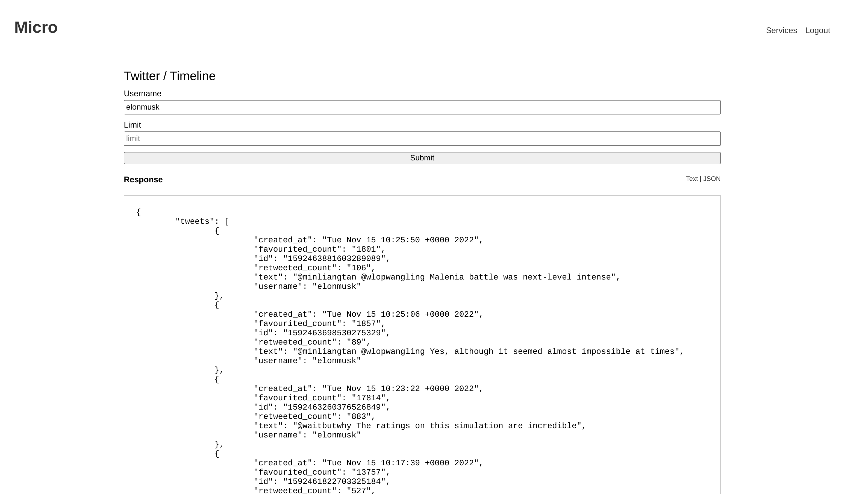Select the simulation ratings tweet text
Viewport: 868px width, 494px height.
pos(420,426)
